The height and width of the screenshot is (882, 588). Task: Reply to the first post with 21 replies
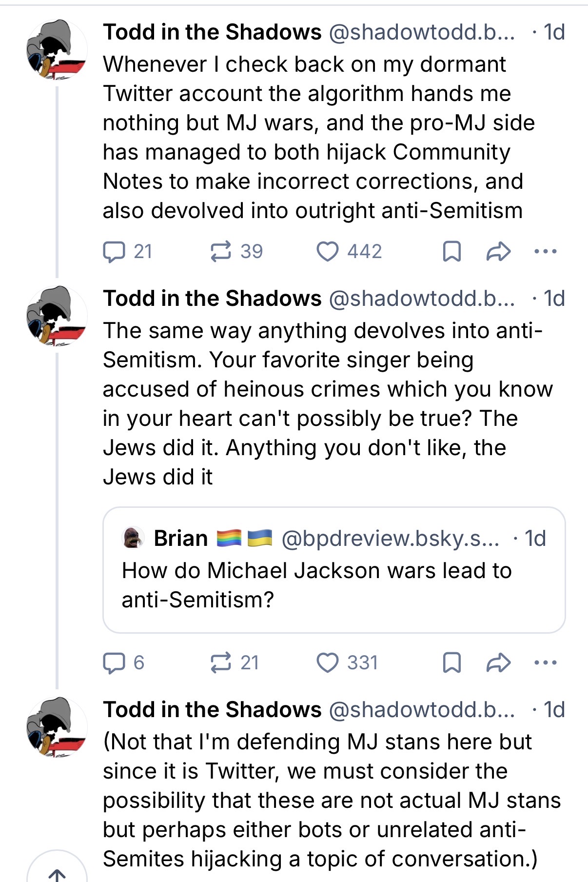(127, 252)
